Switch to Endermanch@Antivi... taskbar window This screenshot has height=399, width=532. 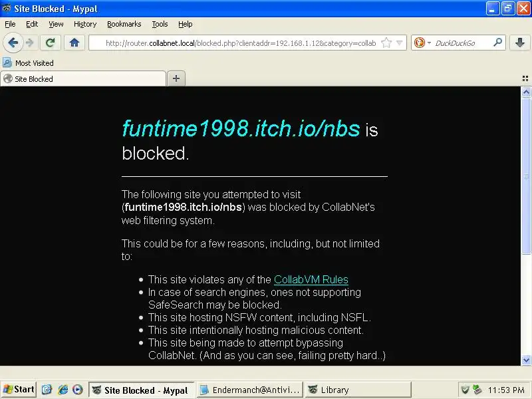[250, 390]
